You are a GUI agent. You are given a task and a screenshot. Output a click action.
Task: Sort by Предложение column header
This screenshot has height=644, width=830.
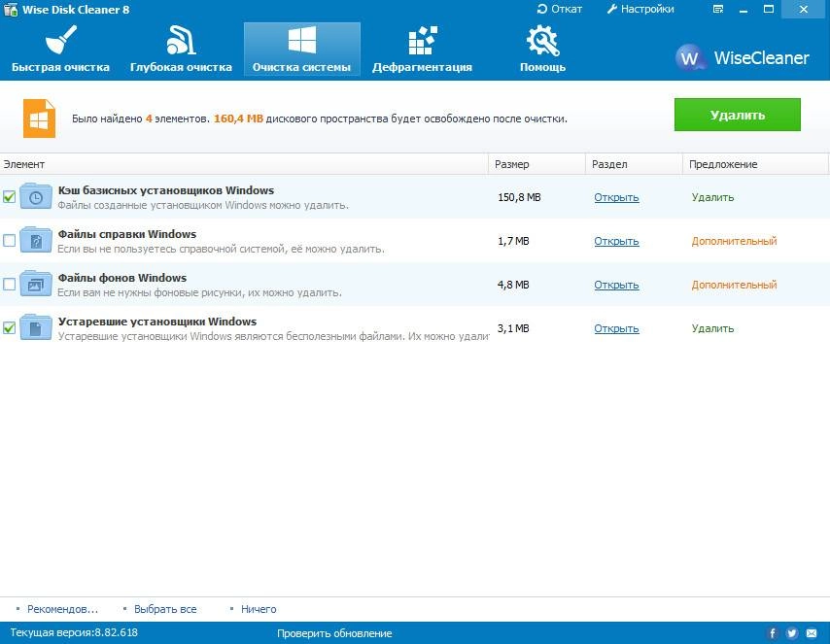755,164
